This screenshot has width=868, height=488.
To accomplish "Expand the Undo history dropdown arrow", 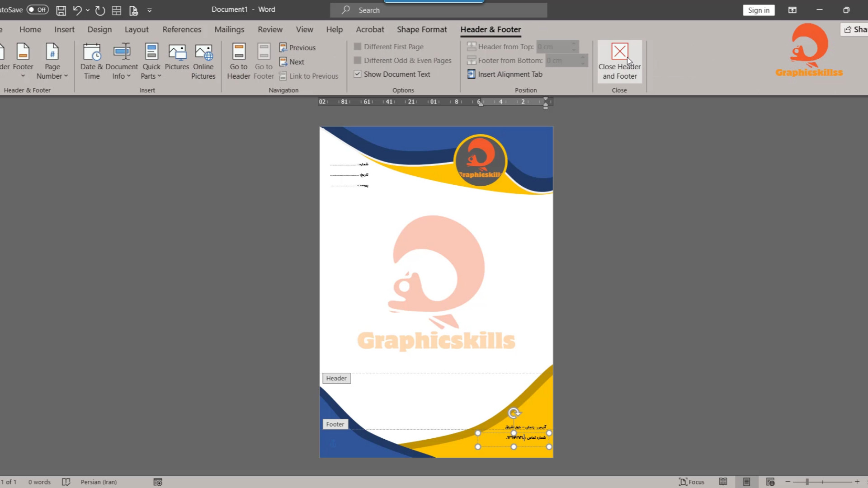I will 88,10.
